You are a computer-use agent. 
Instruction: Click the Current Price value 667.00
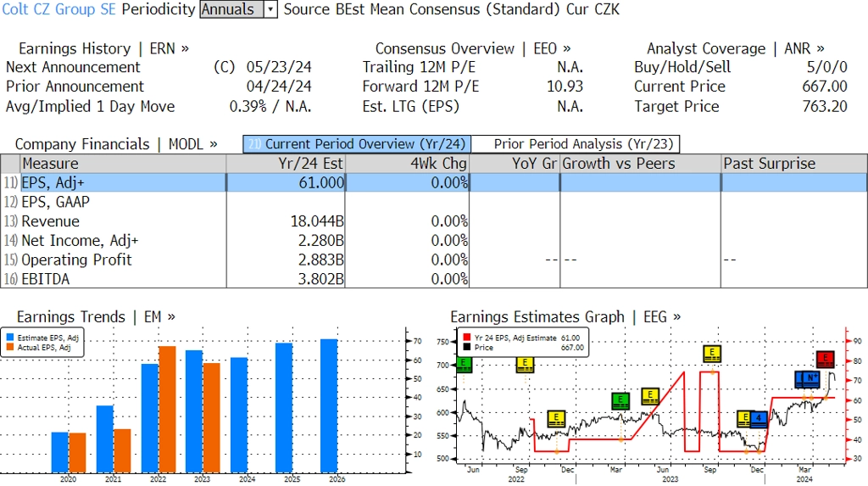click(825, 87)
